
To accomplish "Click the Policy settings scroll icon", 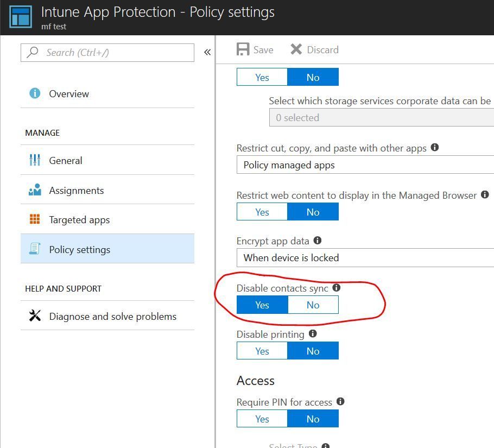I will pyautogui.click(x=35, y=249).
